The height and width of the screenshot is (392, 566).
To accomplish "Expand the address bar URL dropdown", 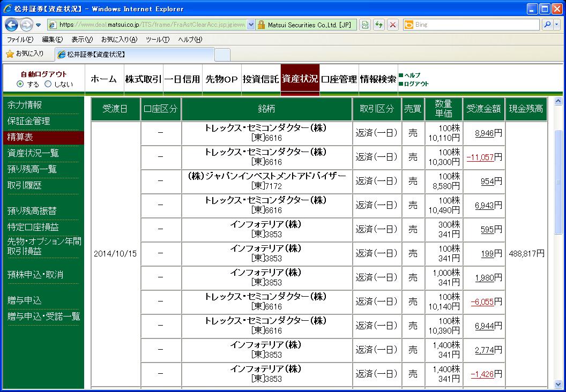I will pyautogui.click(x=251, y=25).
